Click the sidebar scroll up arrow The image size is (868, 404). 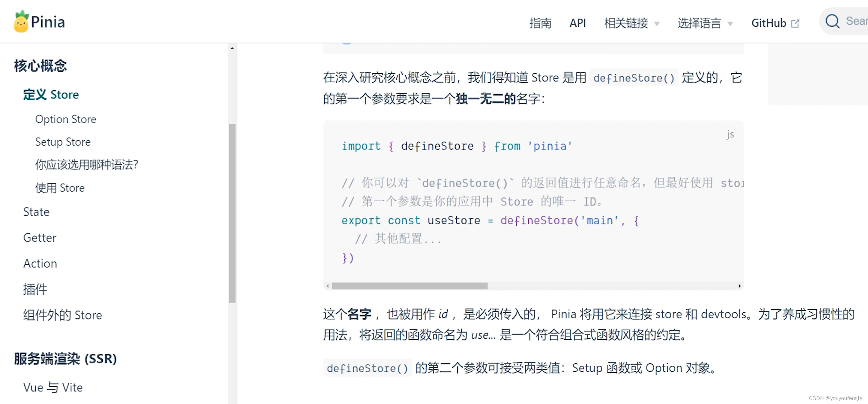pyautogui.click(x=232, y=49)
